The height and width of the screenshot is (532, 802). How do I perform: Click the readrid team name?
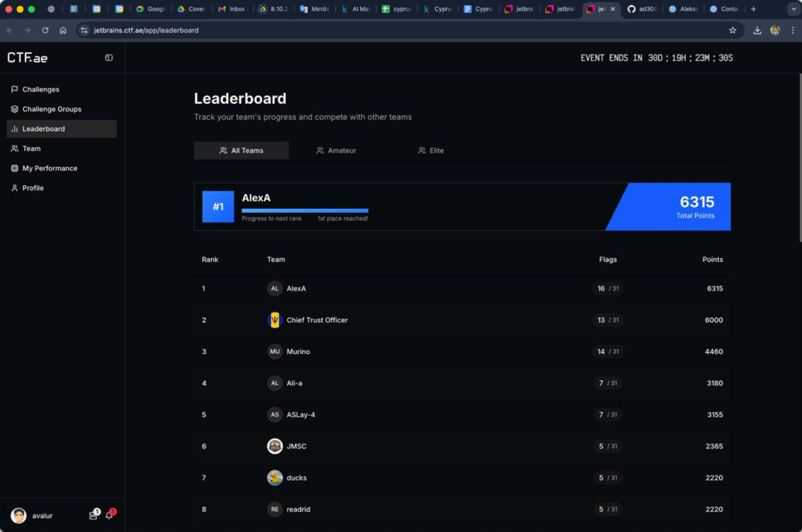click(x=298, y=509)
